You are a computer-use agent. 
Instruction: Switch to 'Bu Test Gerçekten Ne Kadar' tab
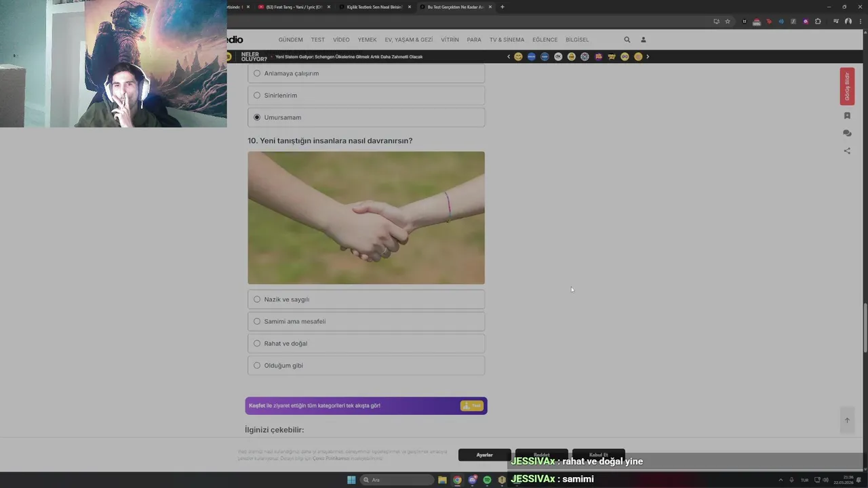[455, 7]
